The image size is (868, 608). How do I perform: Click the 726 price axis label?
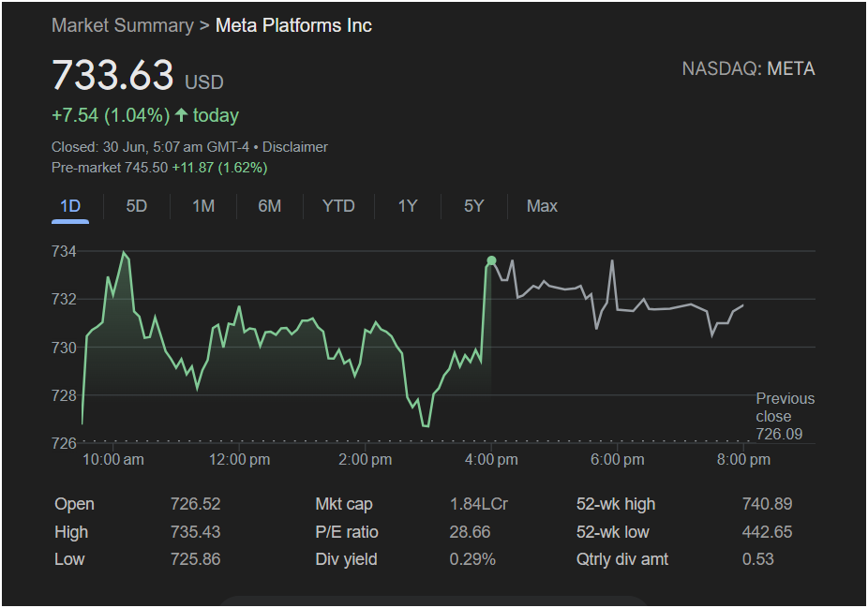click(x=64, y=443)
